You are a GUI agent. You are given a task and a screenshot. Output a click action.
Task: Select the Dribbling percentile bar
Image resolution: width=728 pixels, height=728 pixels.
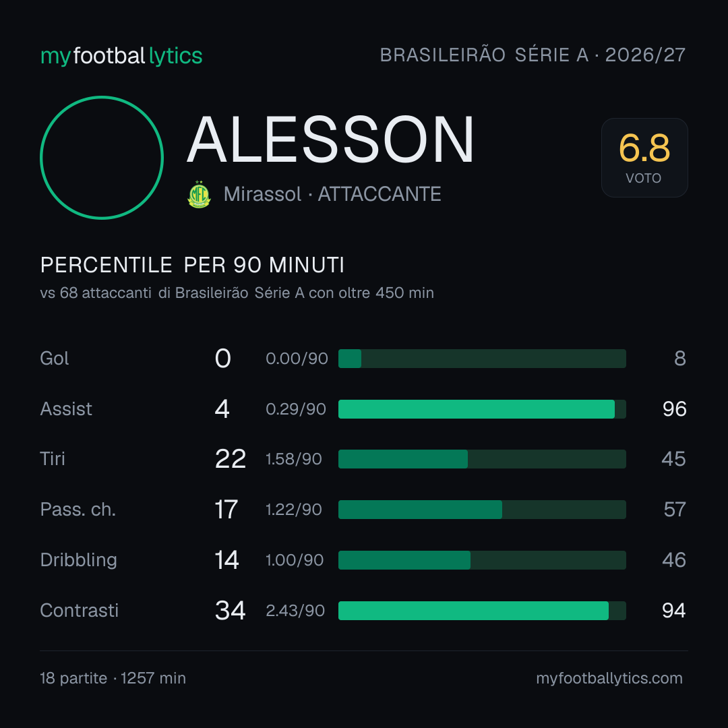click(482, 560)
